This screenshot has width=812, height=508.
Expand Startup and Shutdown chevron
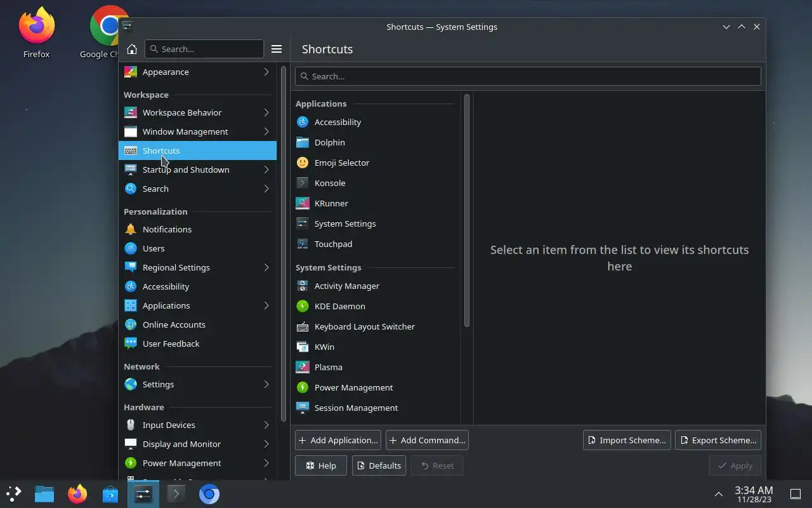coord(266,170)
